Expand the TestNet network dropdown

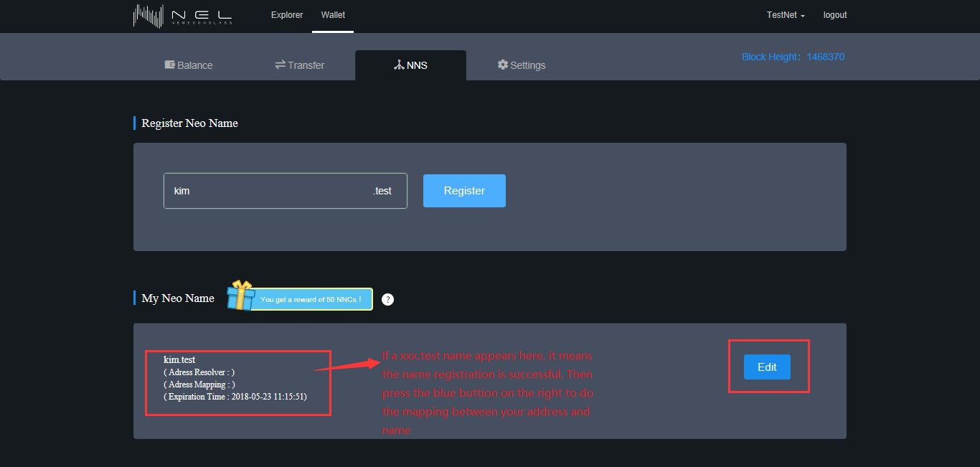tap(786, 15)
